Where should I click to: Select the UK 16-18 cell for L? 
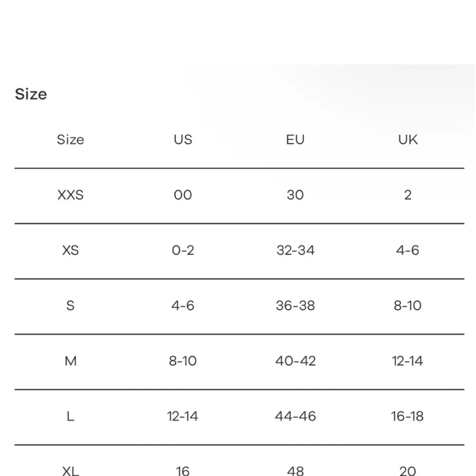(x=407, y=416)
